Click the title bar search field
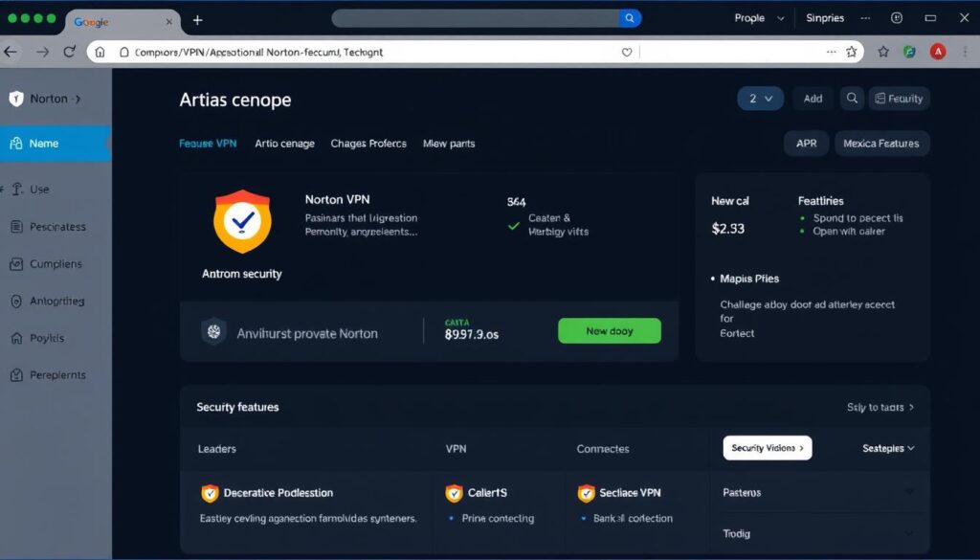Image resolution: width=980 pixels, height=560 pixels. (x=475, y=18)
